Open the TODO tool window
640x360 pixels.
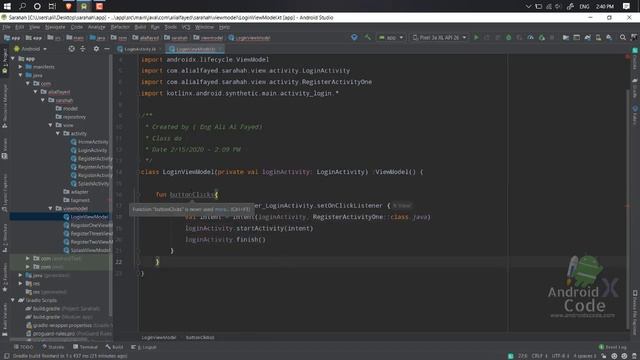click(23, 347)
